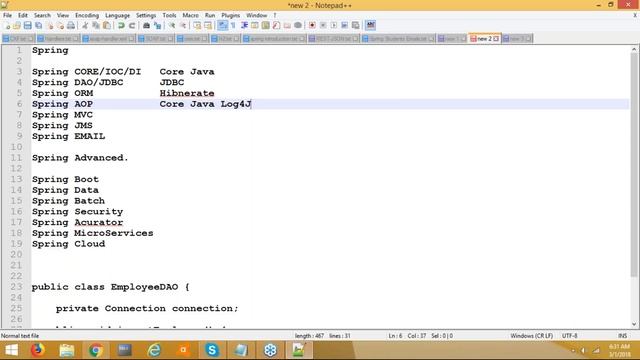Click the ABC spell check icon

pos(370,25)
